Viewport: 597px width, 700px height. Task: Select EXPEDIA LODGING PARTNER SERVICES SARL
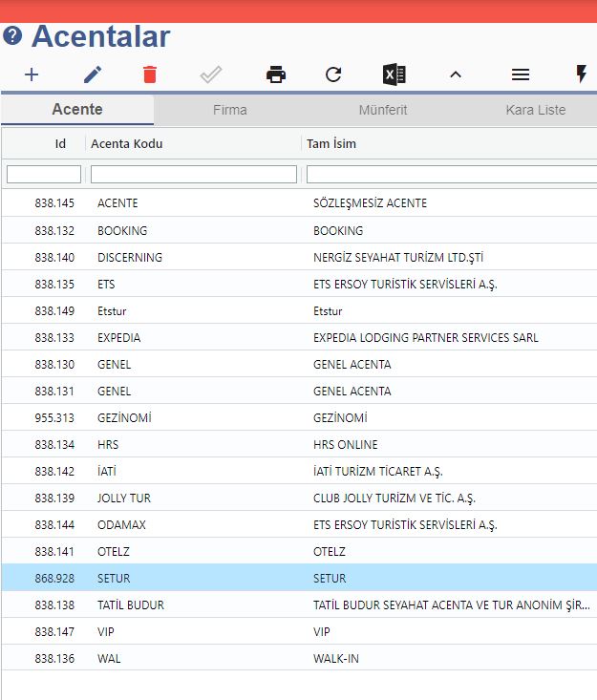coord(425,338)
